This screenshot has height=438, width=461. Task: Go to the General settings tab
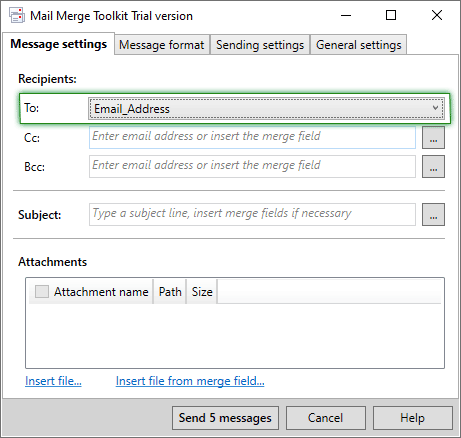point(358,45)
